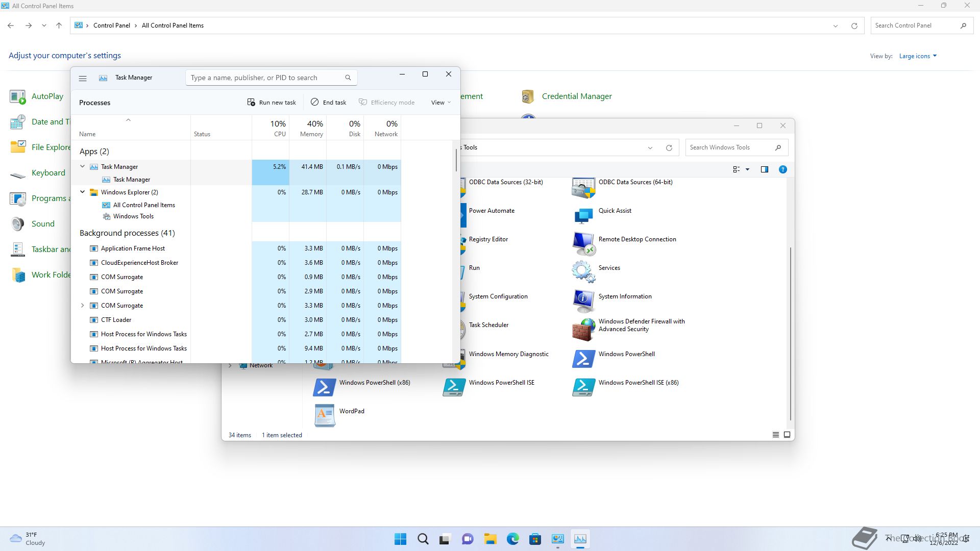Open Windows Defender Firewall with Advanced Security

(x=629, y=329)
